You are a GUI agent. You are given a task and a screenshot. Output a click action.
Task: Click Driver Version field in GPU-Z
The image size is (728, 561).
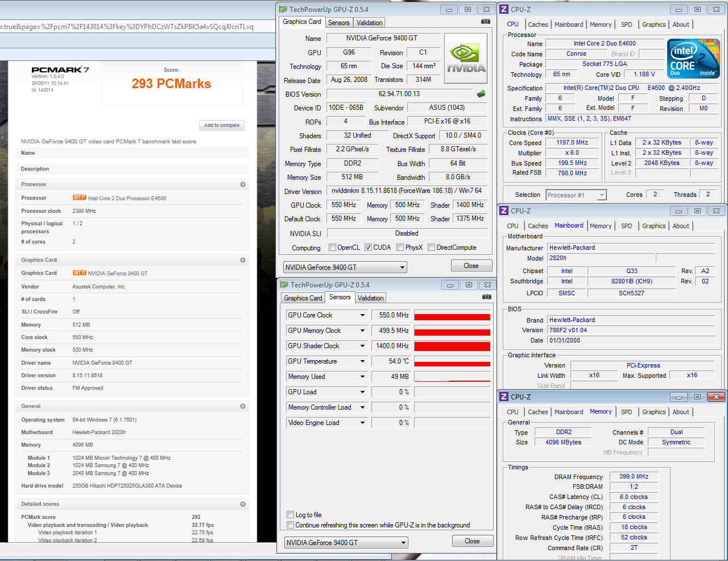point(407,191)
